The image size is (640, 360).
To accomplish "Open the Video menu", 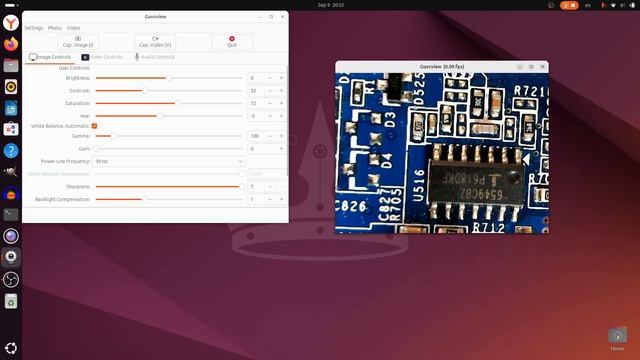I will click(73, 28).
